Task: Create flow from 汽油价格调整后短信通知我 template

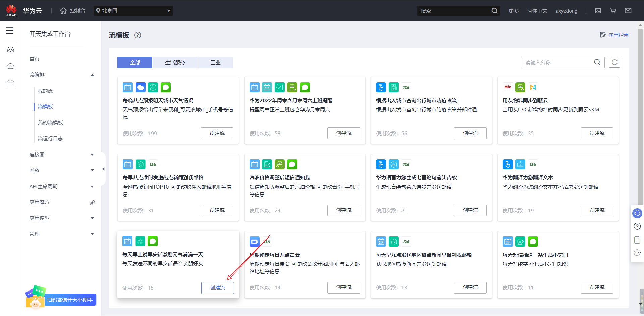Action: point(344,210)
